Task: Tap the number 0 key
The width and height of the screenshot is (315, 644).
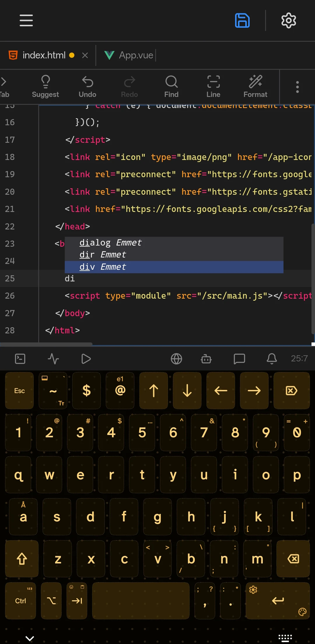Action: [297, 433]
